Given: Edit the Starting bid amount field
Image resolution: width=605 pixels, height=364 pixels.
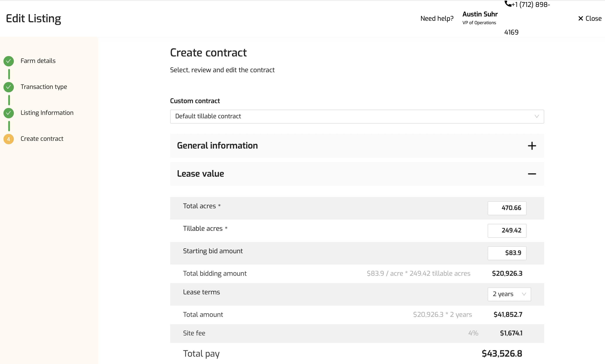Looking at the screenshot, I should coord(507,253).
